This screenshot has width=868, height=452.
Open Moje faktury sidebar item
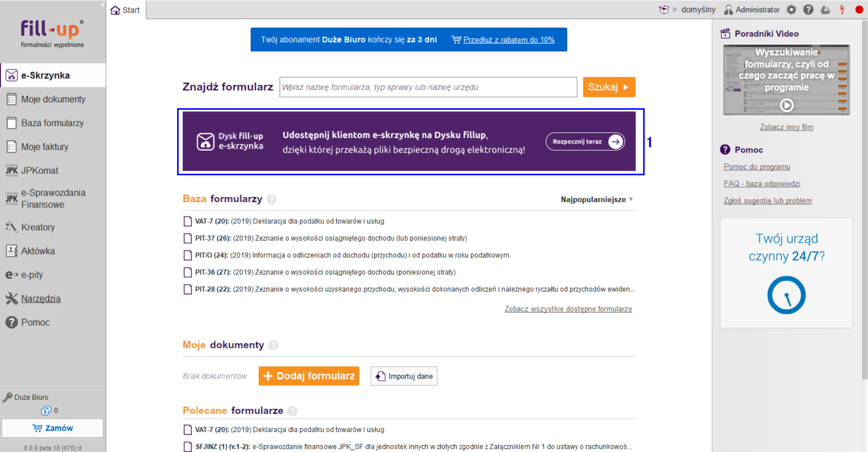(x=53, y=147)
